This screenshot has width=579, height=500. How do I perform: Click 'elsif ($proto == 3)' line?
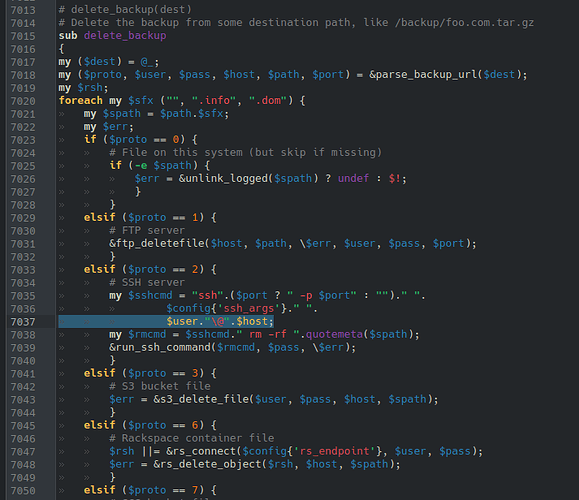(x=150, y=373)
